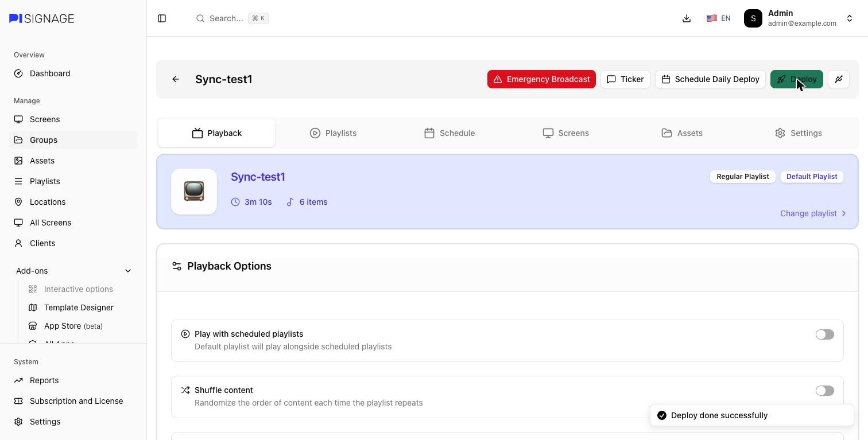868x440 pixels.
Task: Switch to the group Assets tab
Action: (x=682, y=133)
